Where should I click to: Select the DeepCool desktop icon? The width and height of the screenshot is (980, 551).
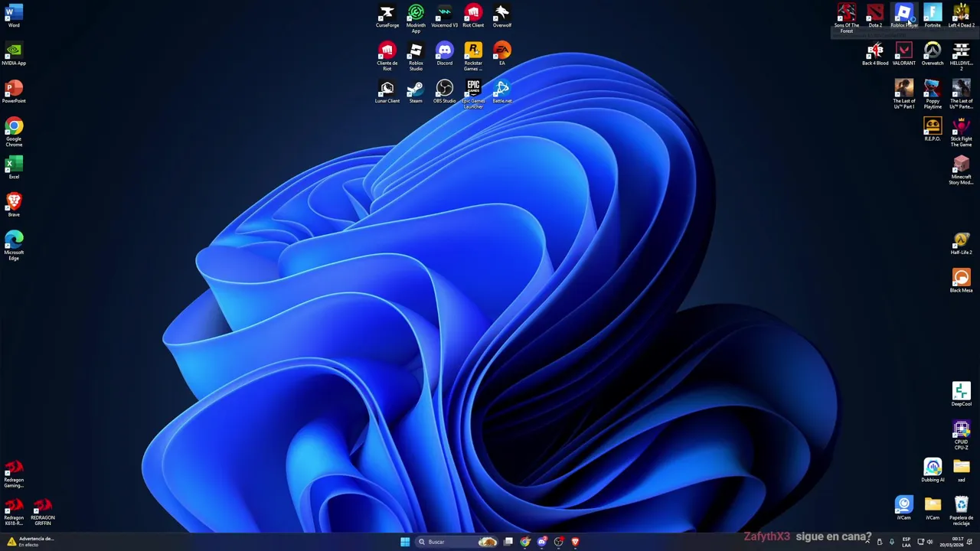pos(961,395)
